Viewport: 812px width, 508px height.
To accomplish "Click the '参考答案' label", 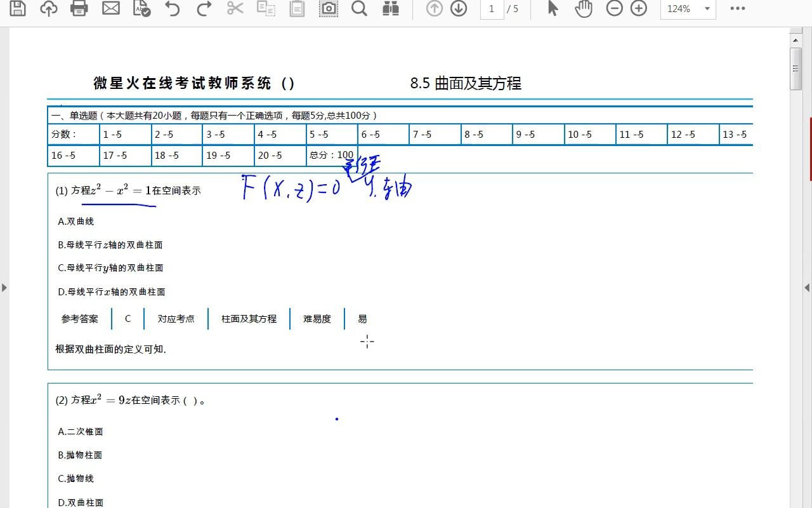I will pos(80,319).
